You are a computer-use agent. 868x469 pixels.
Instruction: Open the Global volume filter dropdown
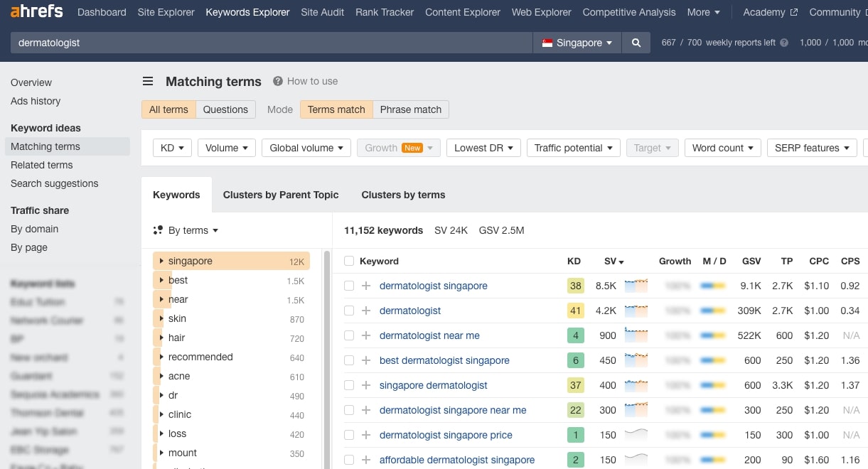coord(306,148)
